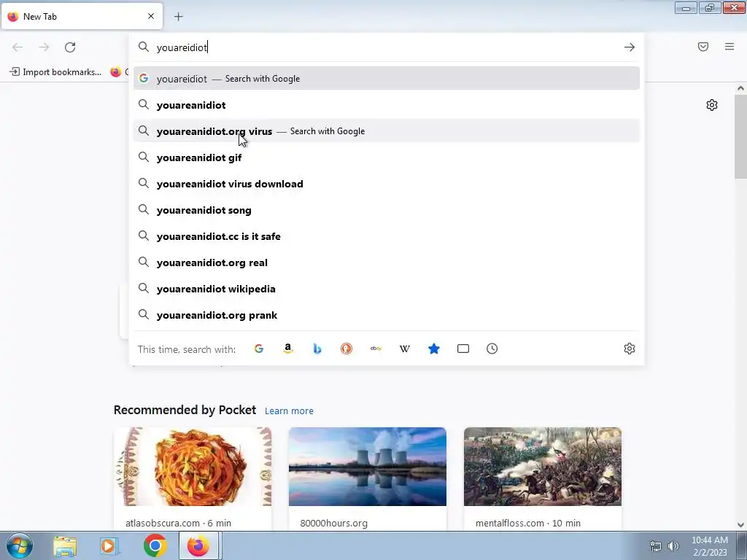Click the page vertical scrollbar thumb
The image size is (747, 560).
(x=740, y=136)
